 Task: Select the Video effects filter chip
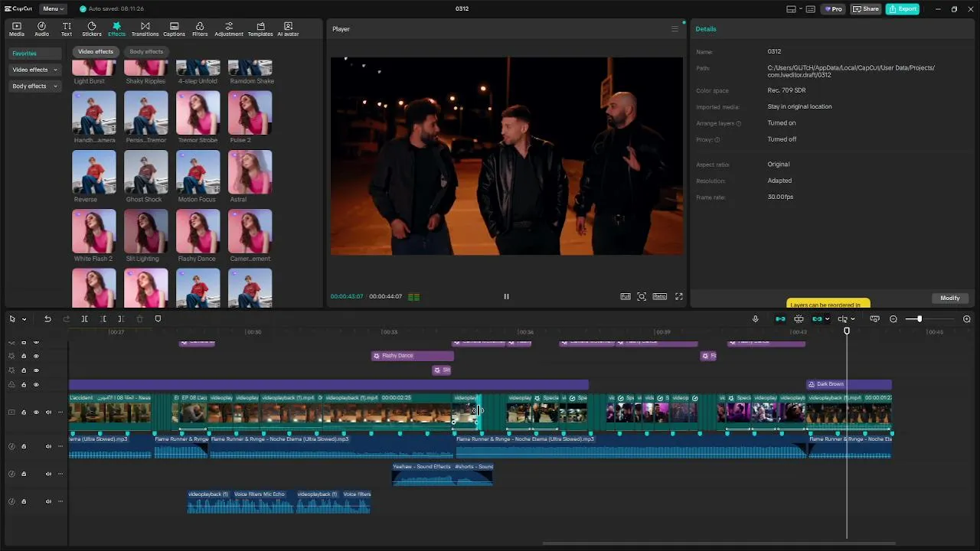[96, 51]
